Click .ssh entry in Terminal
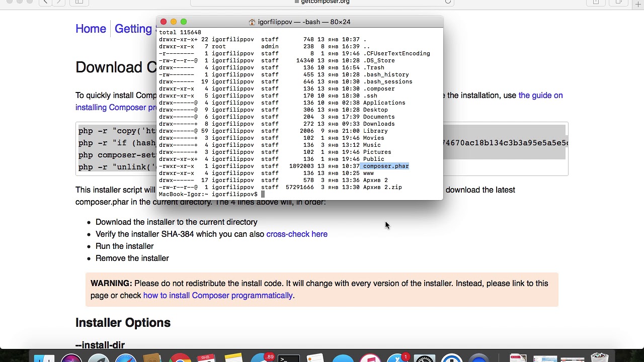Image resolution: width=644 pixels, height=362 pixels. 370,96
